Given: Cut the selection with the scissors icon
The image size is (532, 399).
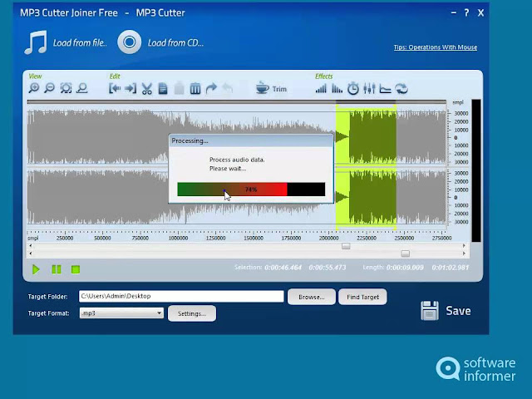Looking at the screenshot, I should click(x=146, y=89).
